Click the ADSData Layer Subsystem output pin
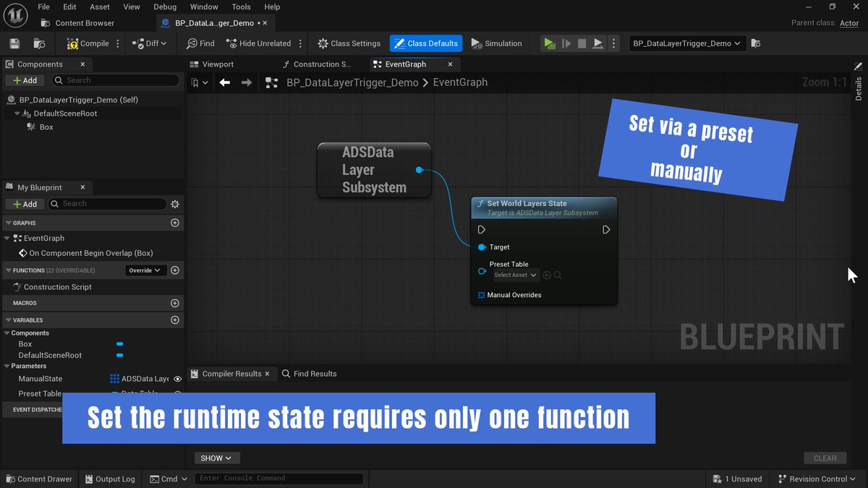The width and height of the screenshot is (868, 488). click(x=419, y=170)
